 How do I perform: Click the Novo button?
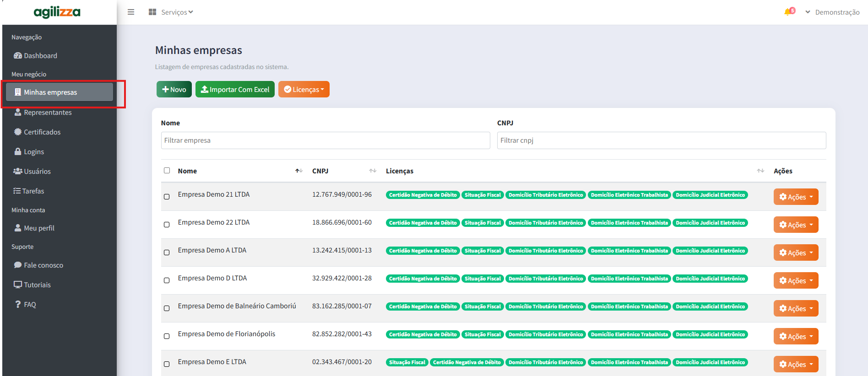[x=174, y=90]
